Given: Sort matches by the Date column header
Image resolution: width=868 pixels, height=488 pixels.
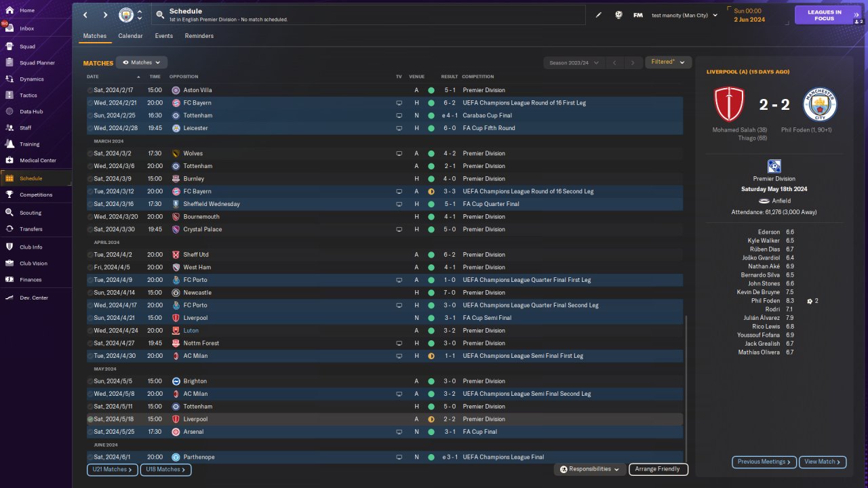Looking at the screenshot, I should coord(93,77).
